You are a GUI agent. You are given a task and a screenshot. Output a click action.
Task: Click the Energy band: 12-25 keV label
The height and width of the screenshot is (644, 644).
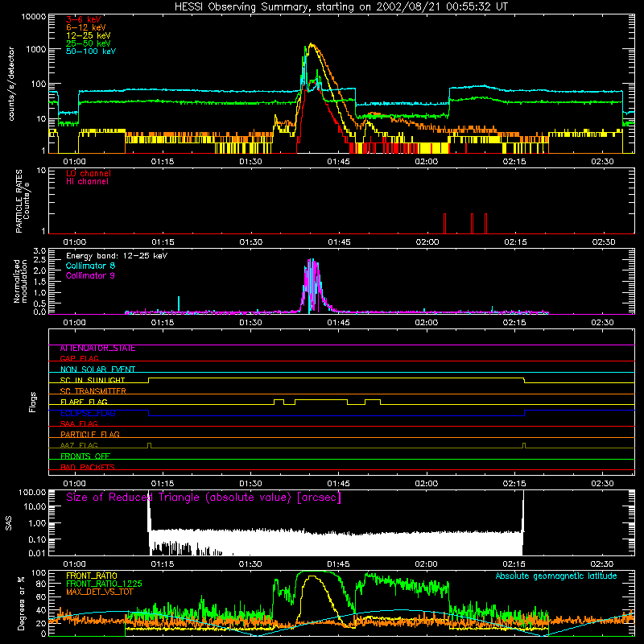point(116,256)
